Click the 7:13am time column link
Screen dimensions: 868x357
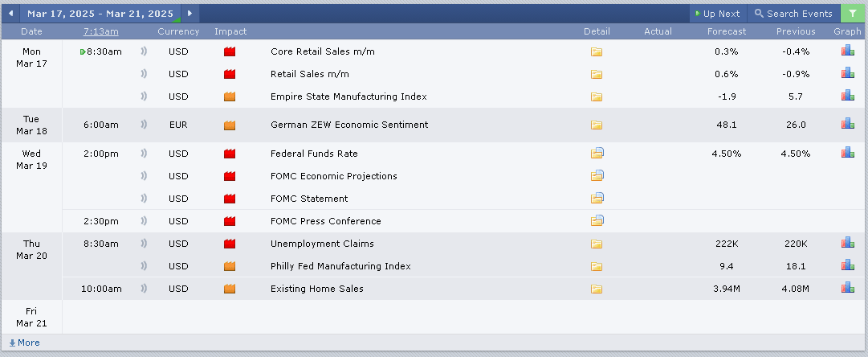tap(100, 31)
